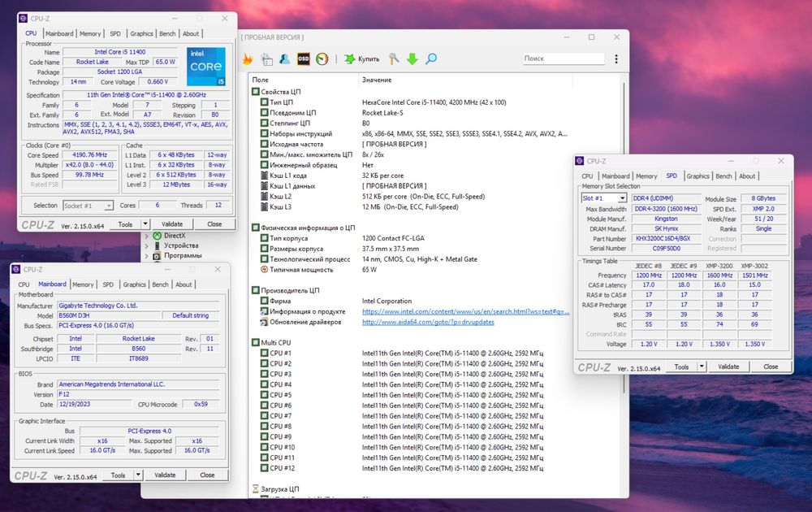This screenshot has width=812, height=512.
Task: Switch to Memory tab in the Mainboard CPU-Z window
Action: pos(83,284)
